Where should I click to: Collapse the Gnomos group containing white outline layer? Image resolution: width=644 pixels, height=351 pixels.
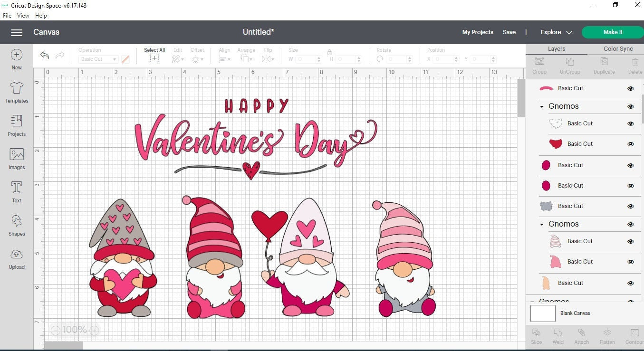pyautogui.click(x=542, y=106)
